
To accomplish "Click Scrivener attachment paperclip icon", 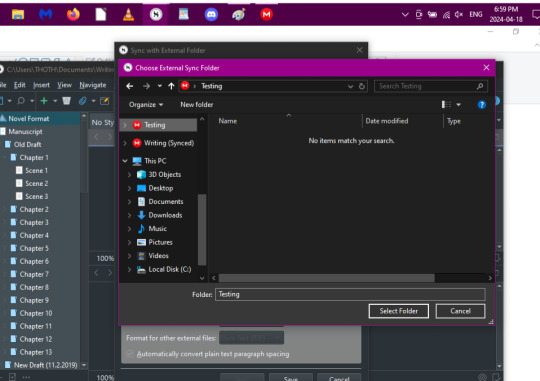I will (x=83, y=101).
